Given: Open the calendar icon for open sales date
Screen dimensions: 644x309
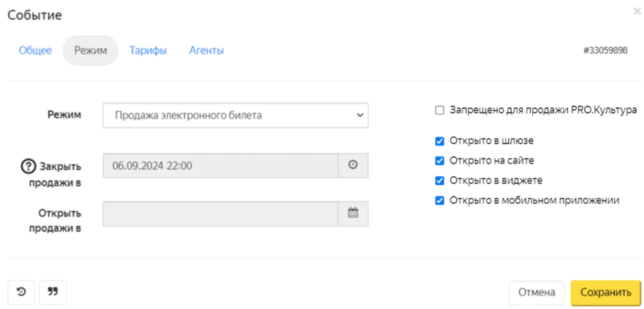Looking at the screenshot, I should click(x=353, y=214).
